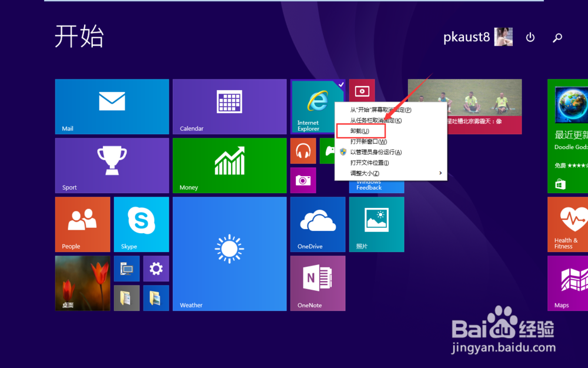This screenshot has width=588, height=368.
Task: Open the Maps tile
Action: click(568, 284)
